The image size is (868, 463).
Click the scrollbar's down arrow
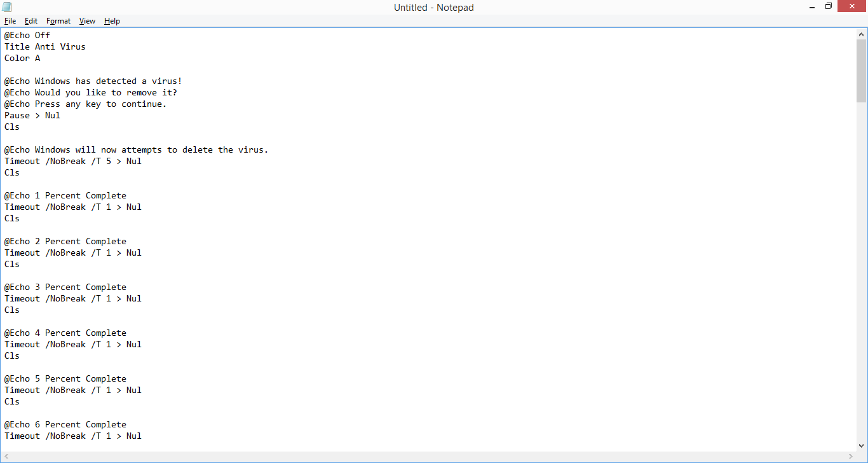pos(862,445)
